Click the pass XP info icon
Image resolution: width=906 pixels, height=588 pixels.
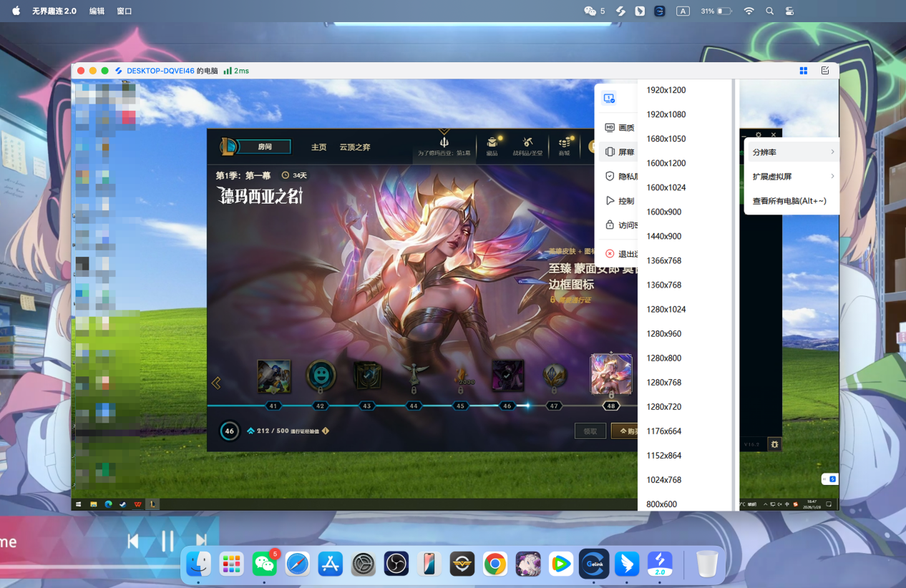pos(326,431)
